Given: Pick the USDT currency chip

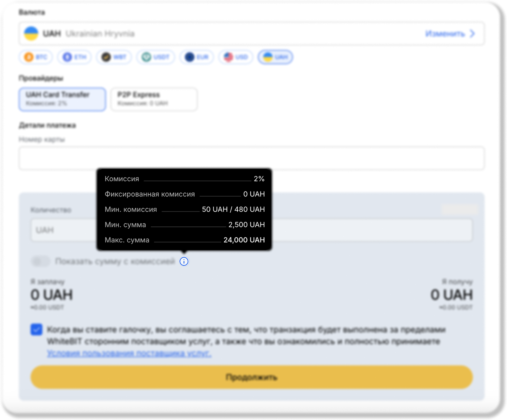Looking at the screenshot, I should pos(156,57).
